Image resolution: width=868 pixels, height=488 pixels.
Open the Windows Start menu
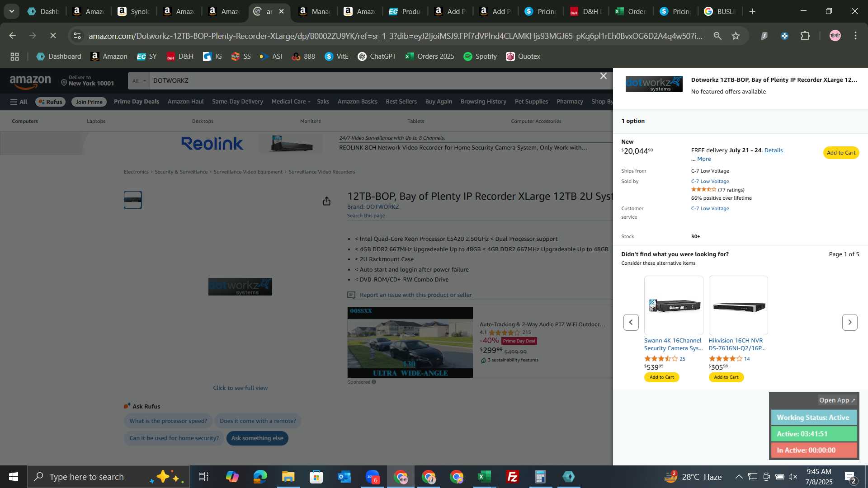[x=13, y=476]
